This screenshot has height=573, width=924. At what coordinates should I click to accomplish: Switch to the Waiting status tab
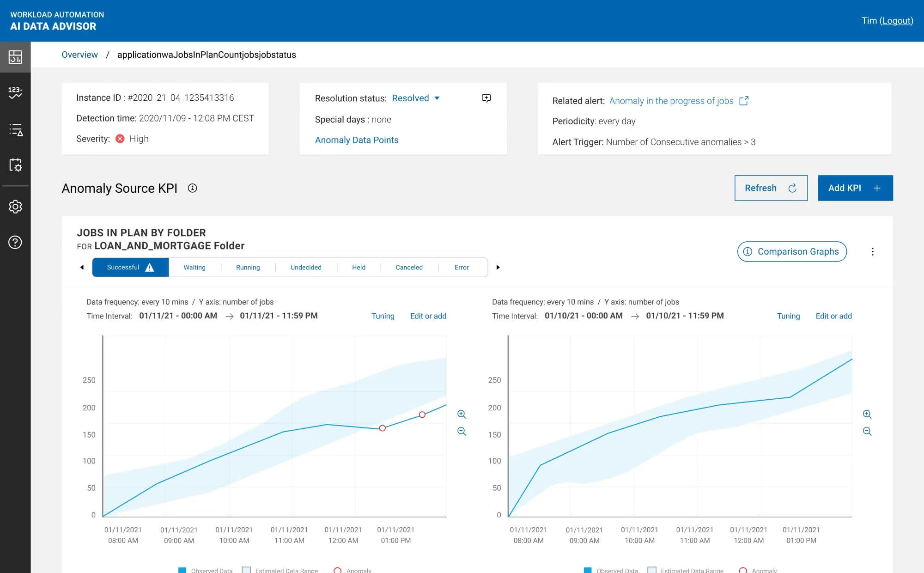click(195, 268)
